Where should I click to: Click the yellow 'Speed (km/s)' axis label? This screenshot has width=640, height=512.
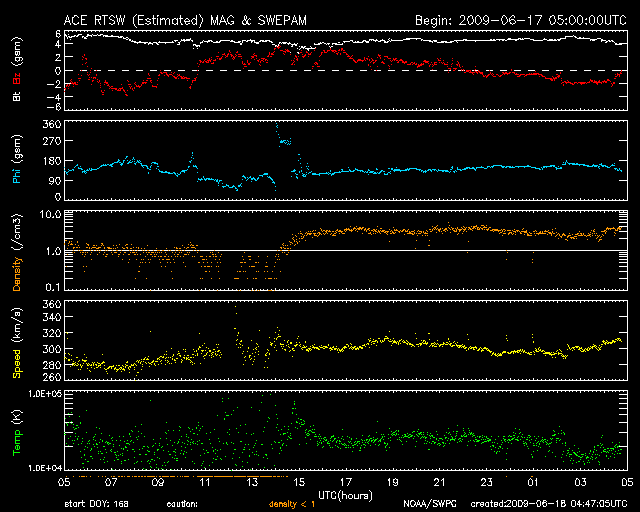(x=16, y=343)
